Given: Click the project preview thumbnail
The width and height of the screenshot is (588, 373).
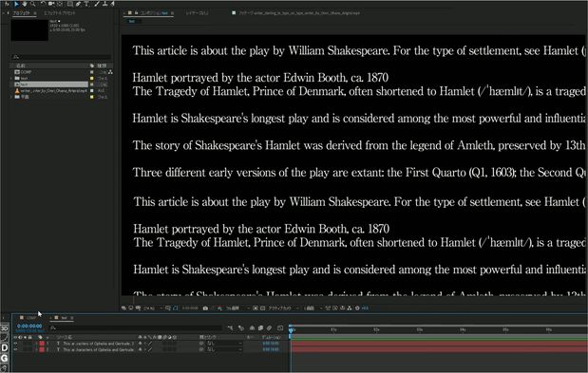Looking at the screenshot, I should tap(29, 29).
